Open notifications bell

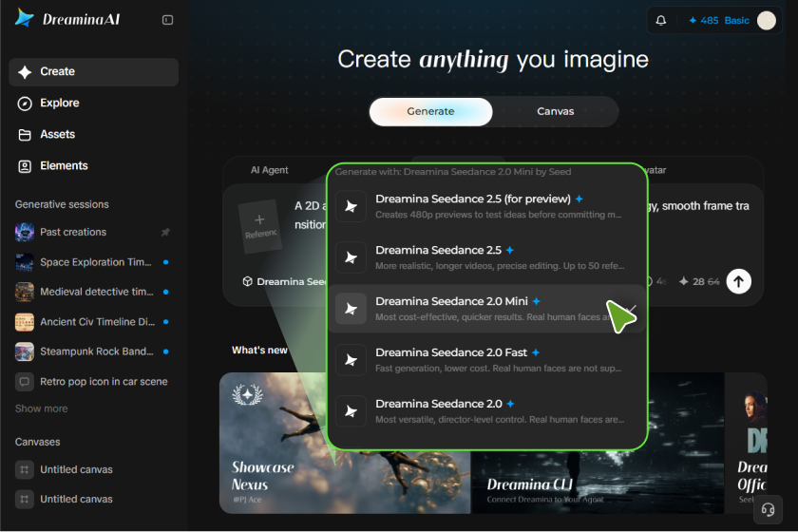pyautogui.click(x=660, y=20)
